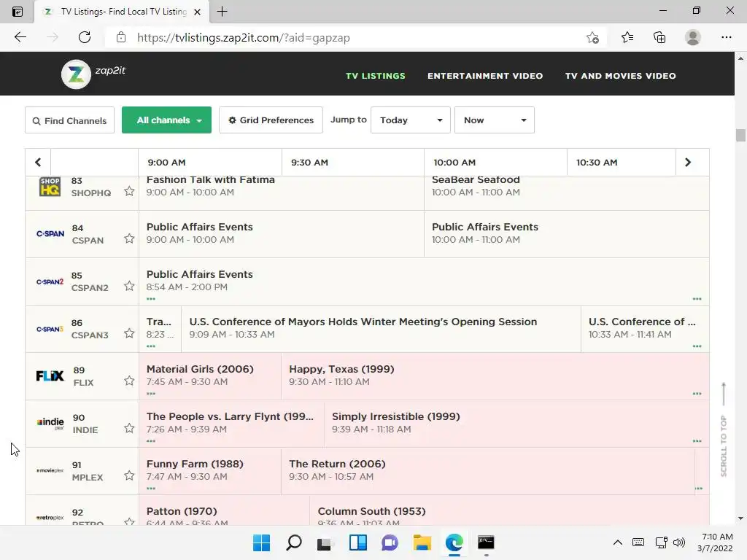The height and width of the screenshot is (560, 747).
Task: Open tab actions menu icon
Action: [18, 12]
